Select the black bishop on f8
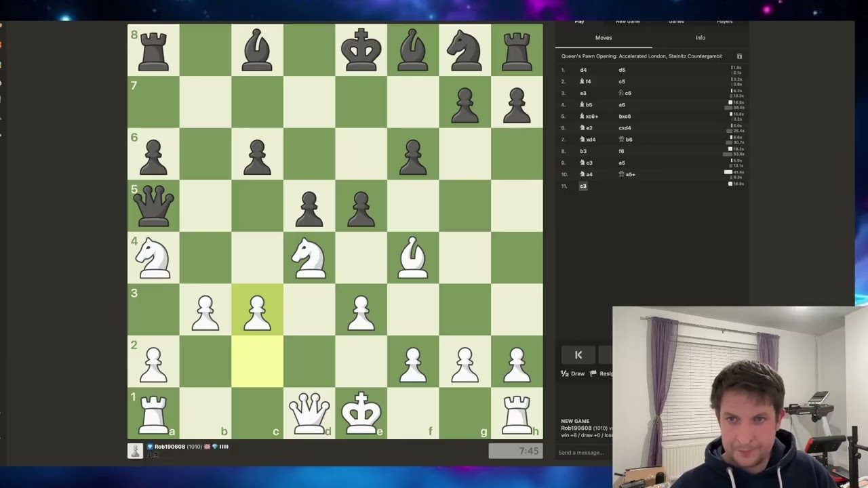Viewport: 868px width, 488px height. 413,50
